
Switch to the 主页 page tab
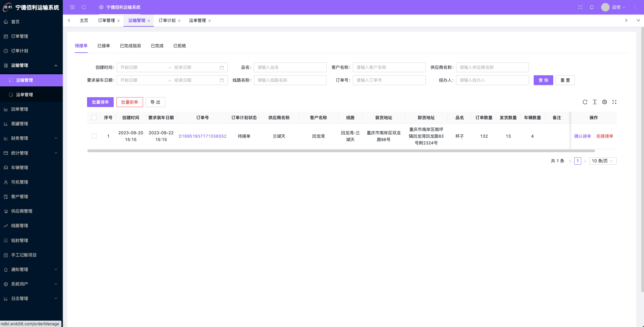pos(84,21)
